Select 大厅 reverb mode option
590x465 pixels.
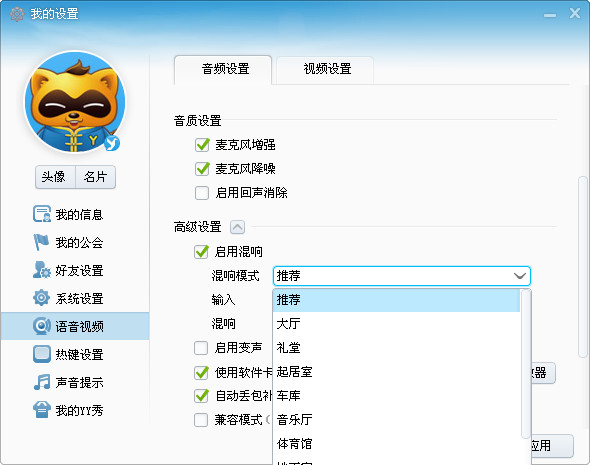point(396,324)
